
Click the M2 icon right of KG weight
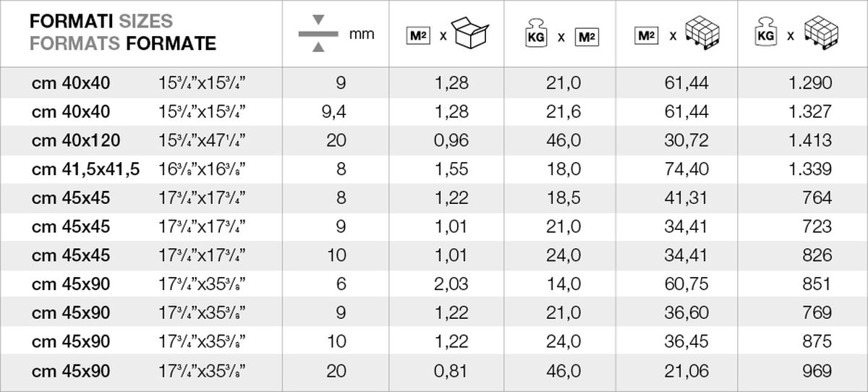[x=586, y=35]
